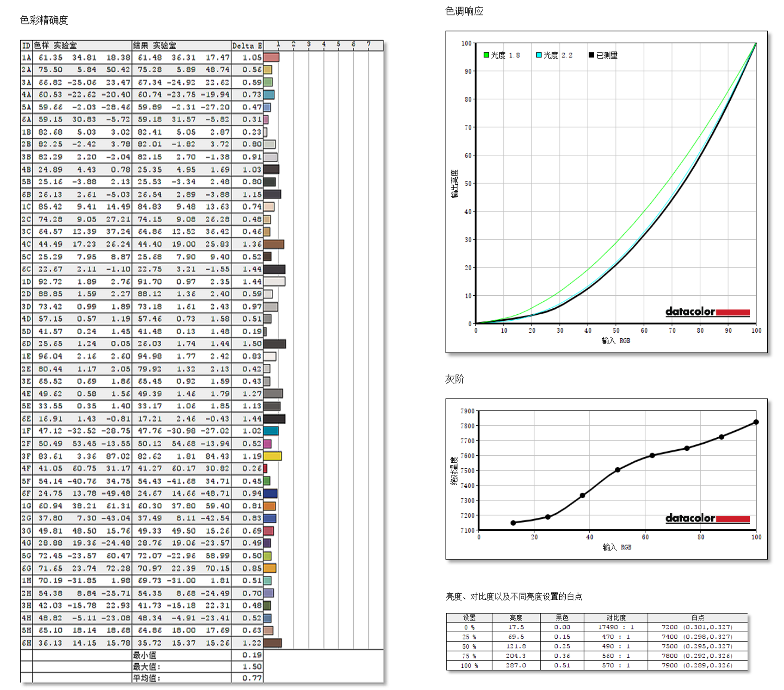Click the dark blue 6F swatch bar

270,493
